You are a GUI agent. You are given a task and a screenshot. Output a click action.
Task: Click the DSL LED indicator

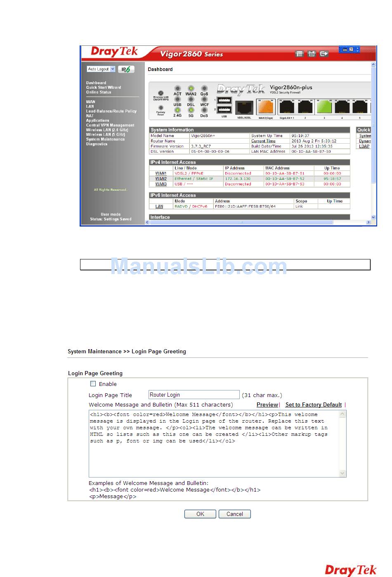(191, 99)
